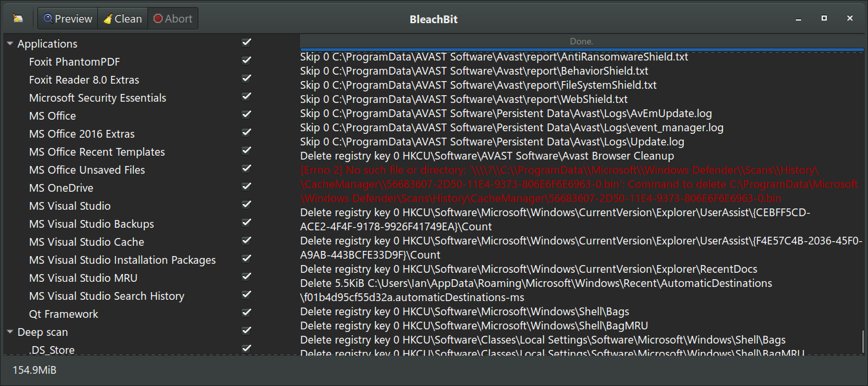The height and width of the screenshot is (386, 868).
Task: Toggle MS Visual Studio Cache checkbox
Action: [247, 241]
